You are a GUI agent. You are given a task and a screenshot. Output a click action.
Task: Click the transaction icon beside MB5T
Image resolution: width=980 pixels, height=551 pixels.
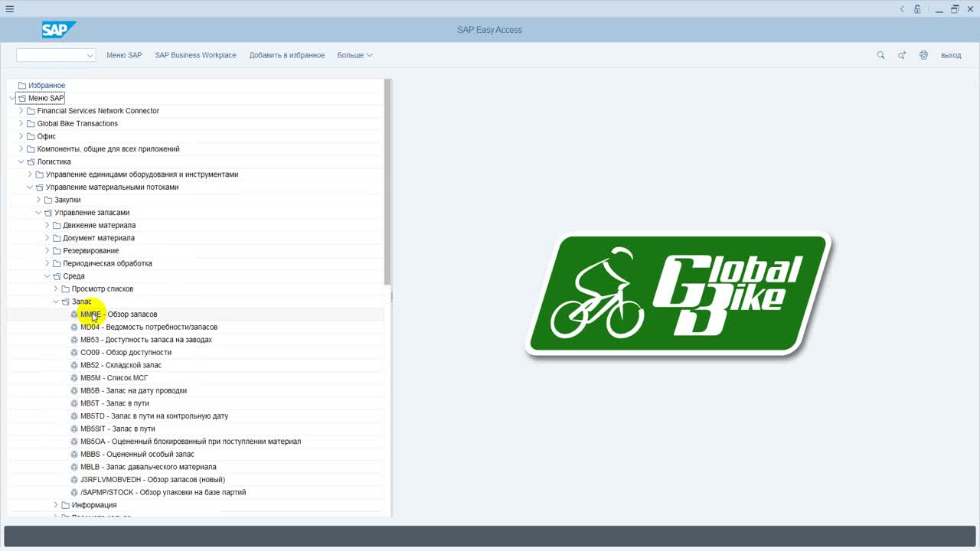[74, 403]
